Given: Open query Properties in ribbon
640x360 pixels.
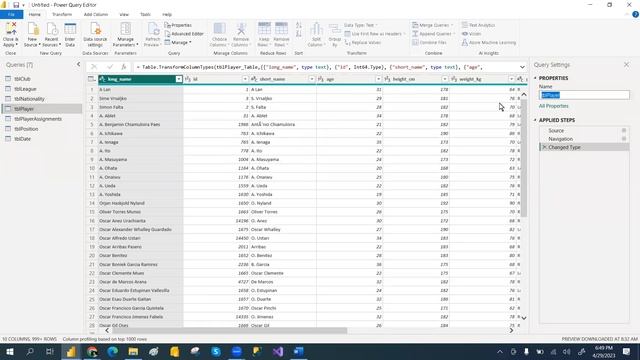Looking at the screenshot, I should coord(178,25).
